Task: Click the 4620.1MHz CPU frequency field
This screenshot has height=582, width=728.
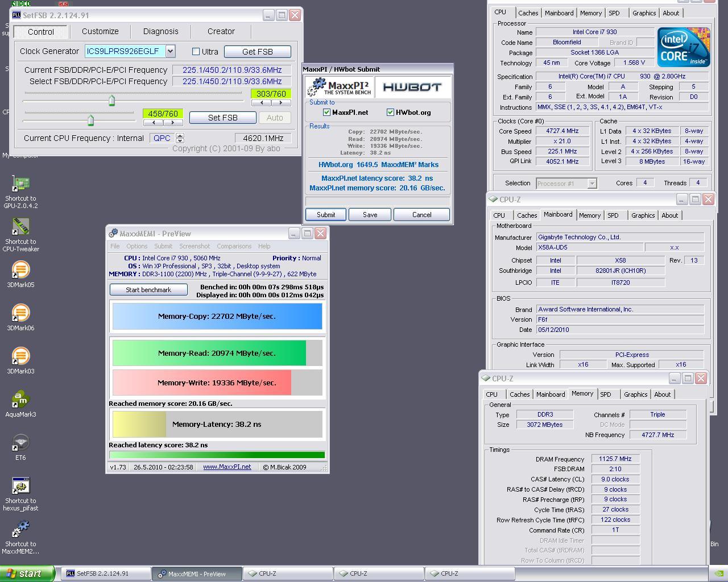Action: (x=263, y=138)
